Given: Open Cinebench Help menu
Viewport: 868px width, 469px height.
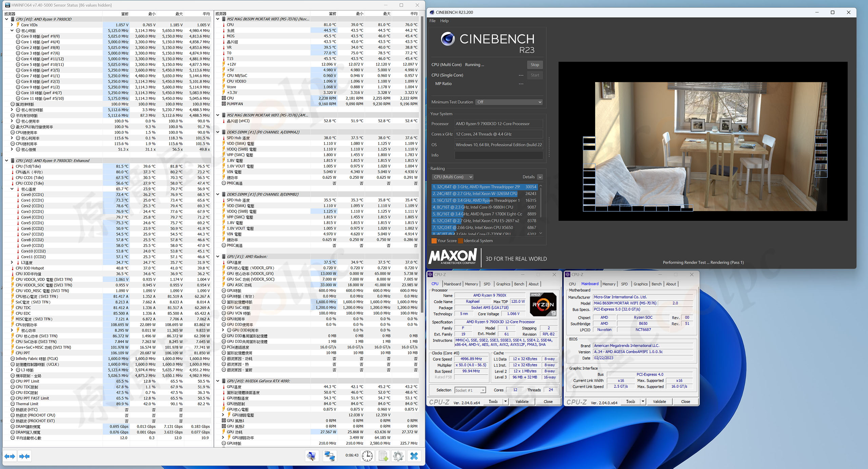Looking at the screenshot, I should tap(444, 21).
